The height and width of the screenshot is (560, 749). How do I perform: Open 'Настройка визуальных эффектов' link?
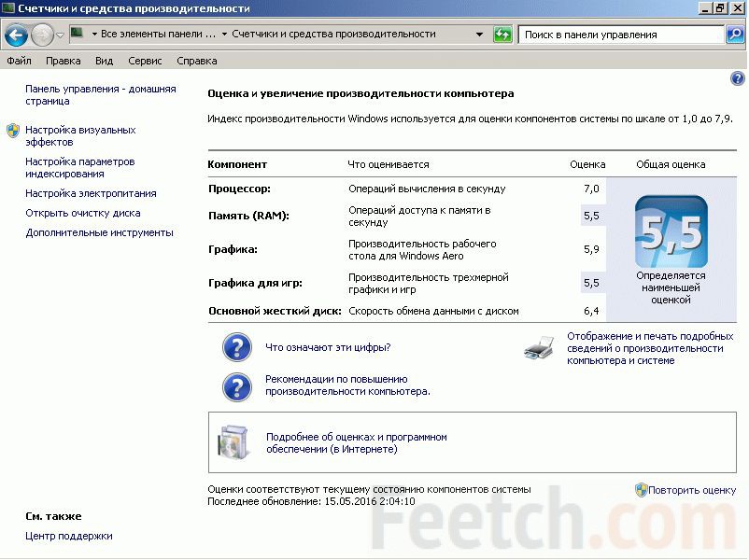point(80,136)
